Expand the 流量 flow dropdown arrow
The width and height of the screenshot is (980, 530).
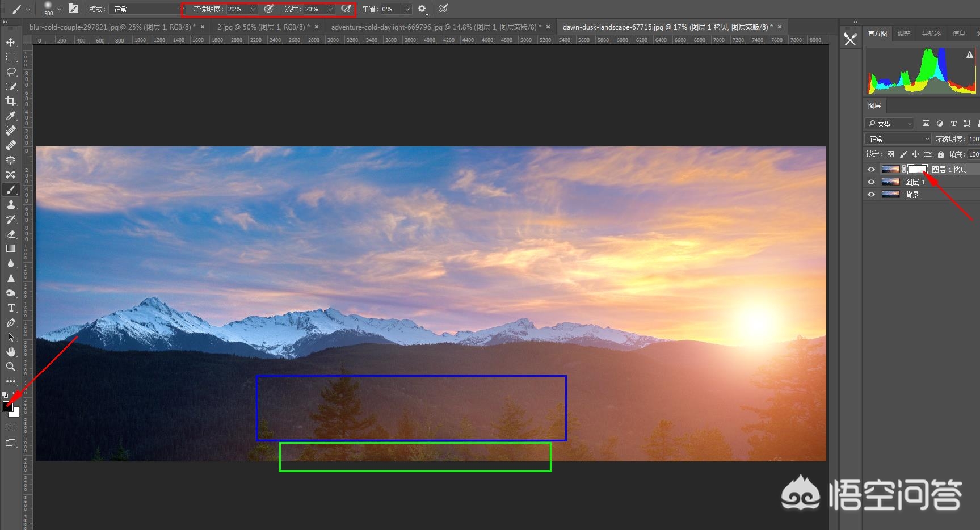(330, 9)
